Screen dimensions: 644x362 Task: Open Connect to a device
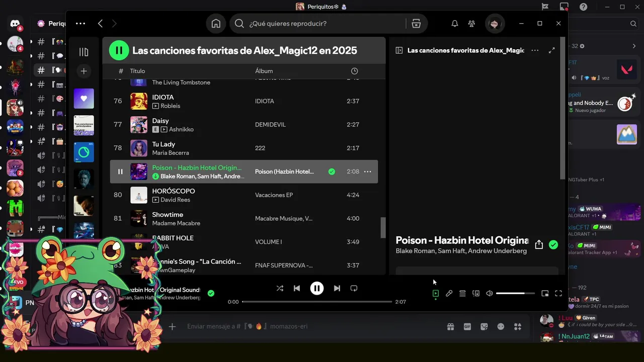coord(476,293)
